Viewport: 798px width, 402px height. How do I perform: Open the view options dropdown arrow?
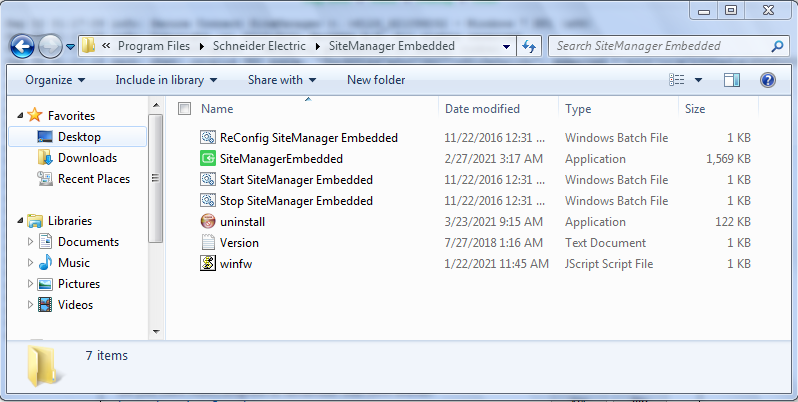pos(698,80)
